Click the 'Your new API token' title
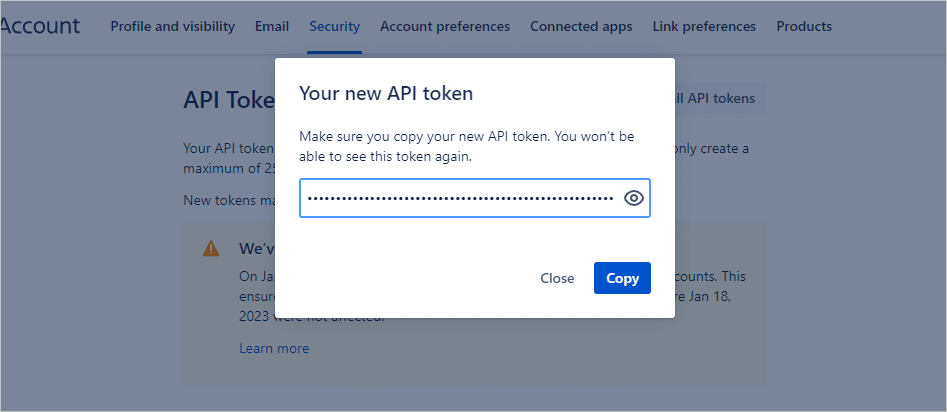Image resolution: width=947 pixels, height=412 pixels. [x=386, y=94]
